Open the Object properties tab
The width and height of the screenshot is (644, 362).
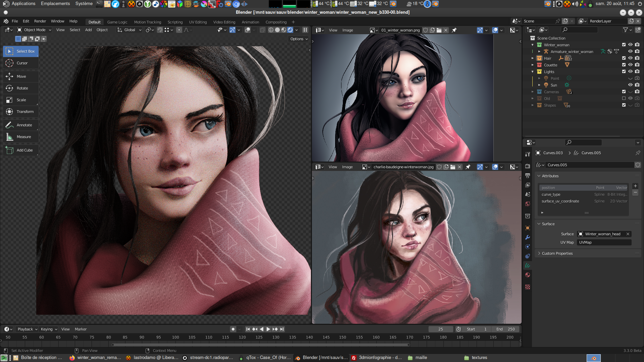coord(528,228)
